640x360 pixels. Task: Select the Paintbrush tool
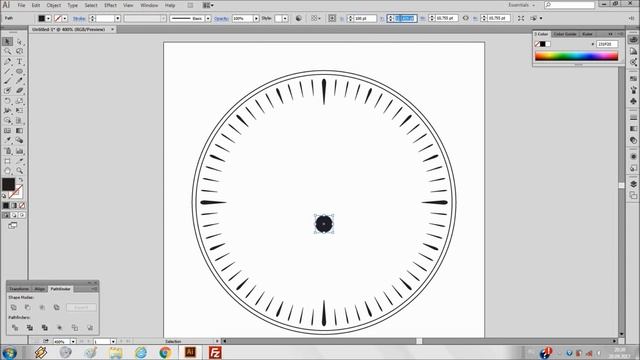tap(7, 81)
